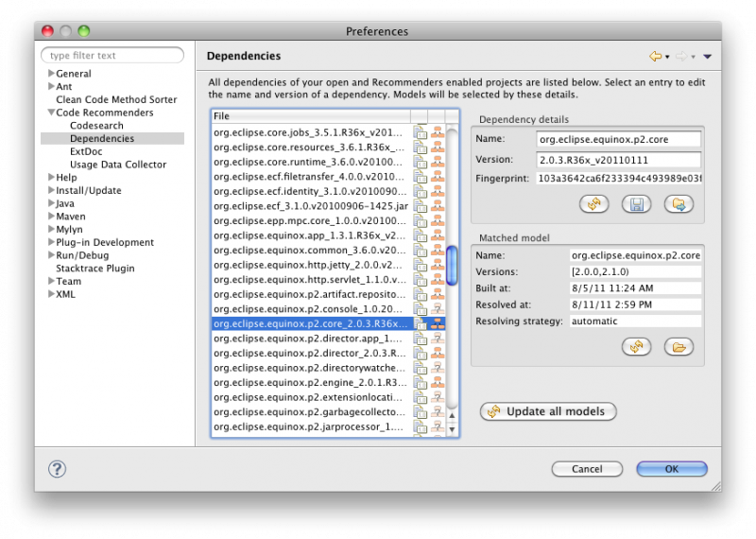Click the OK button
Image resolution: width=756 pixels, height=539 pixels.
(x=672, y=469)
